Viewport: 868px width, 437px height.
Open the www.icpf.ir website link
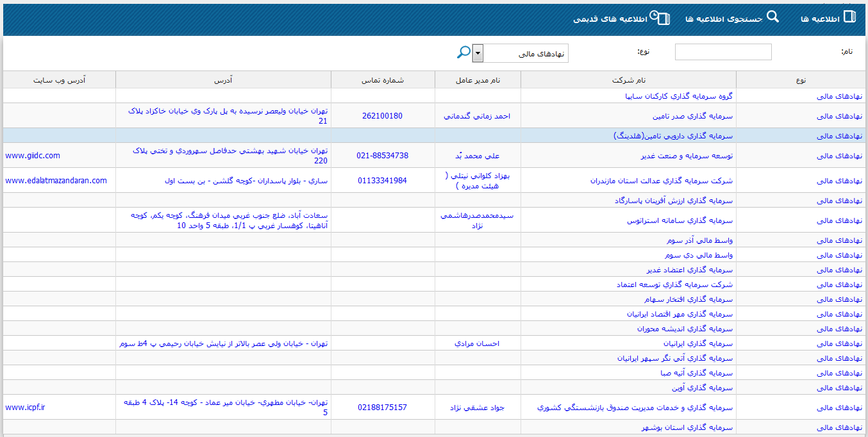pos(26,408)
